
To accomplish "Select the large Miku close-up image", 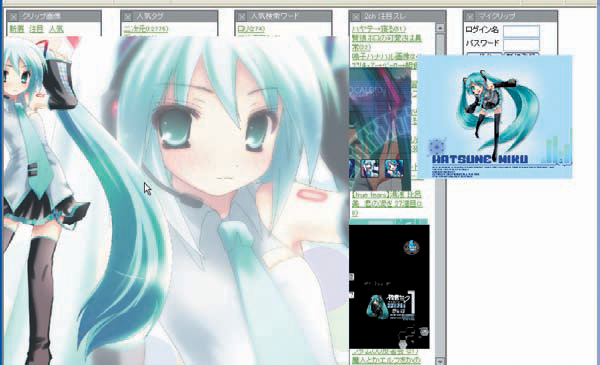I will pos(230,200).
